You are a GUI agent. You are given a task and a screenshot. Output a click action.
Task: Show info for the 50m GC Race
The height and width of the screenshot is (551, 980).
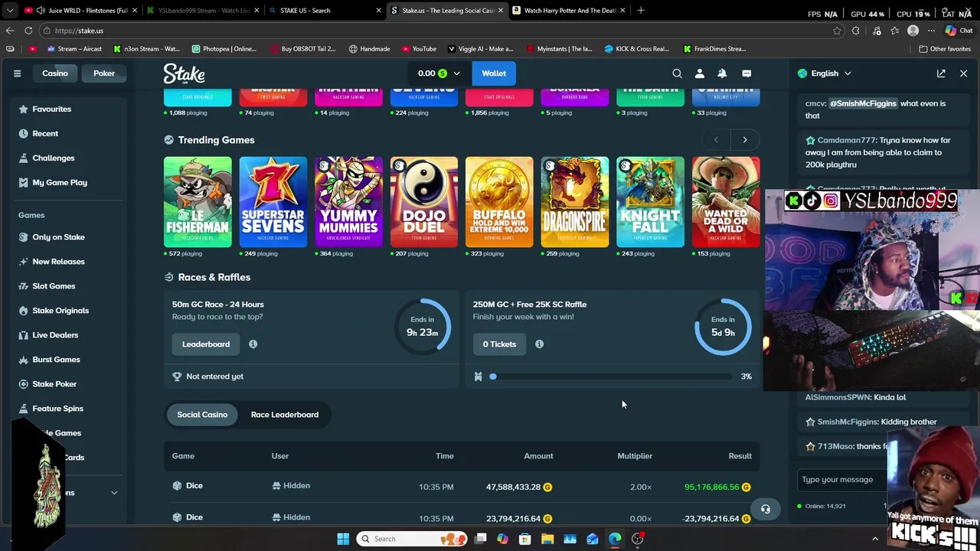253,344
